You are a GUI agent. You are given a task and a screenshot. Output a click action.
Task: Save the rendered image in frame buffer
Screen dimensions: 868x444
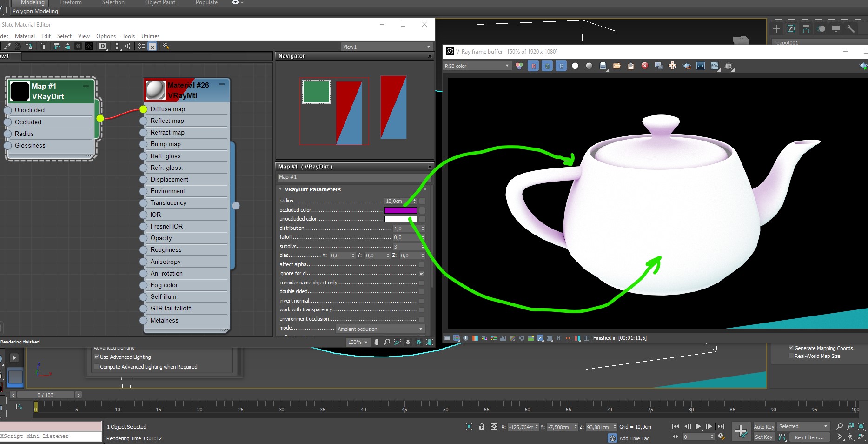tap(603, 66)
